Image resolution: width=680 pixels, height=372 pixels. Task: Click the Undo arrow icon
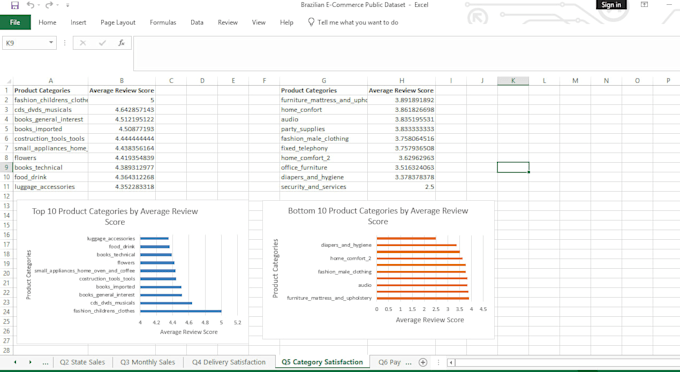click(30, 5)
